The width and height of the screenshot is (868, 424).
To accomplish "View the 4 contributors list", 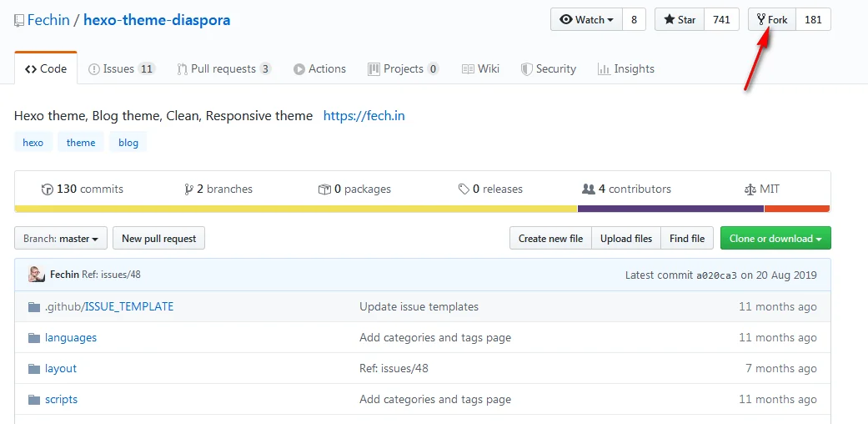I will (x=626, y=189).
